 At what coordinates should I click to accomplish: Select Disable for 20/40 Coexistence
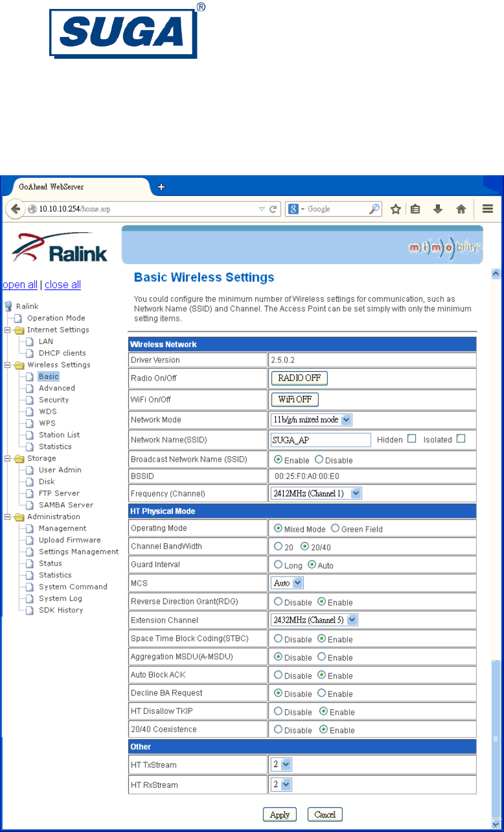pyautogui.click(x=278, y=729)
